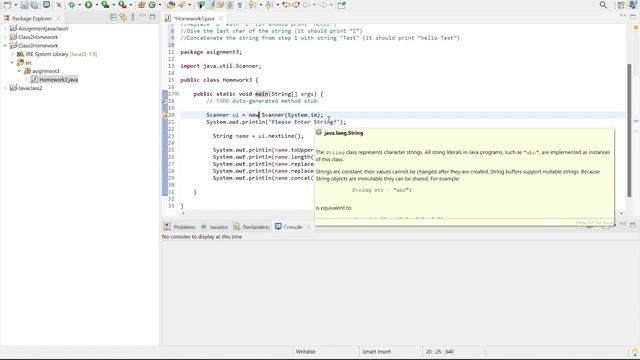Viewport: 640px width, 360px height.
Task: Collapse the src folder
Action: (x=12, y=62)
